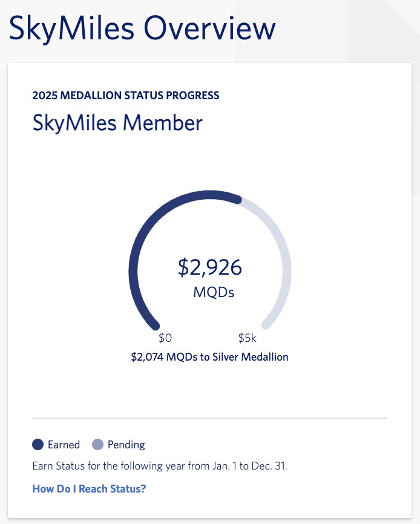The image size is (420, 524).
Task: Click the Pending legend indicator dot
Action: coord(97,444)
